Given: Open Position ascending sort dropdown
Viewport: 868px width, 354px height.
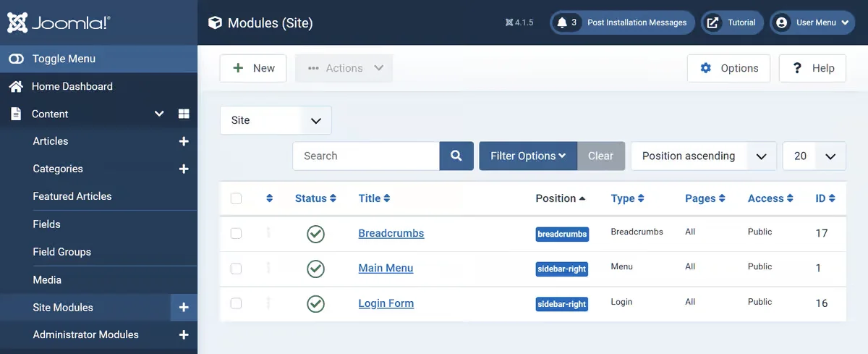Looking at the screenshot, I should [704, 156].
